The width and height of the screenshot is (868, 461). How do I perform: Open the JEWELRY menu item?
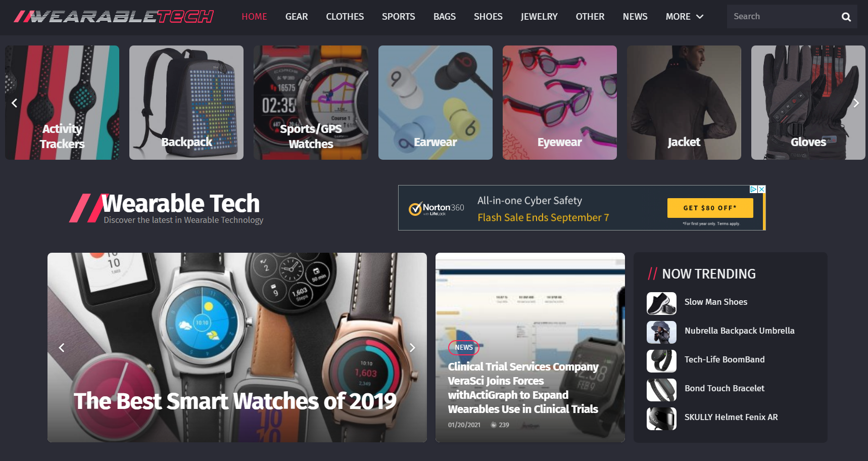tap(539, 17)
